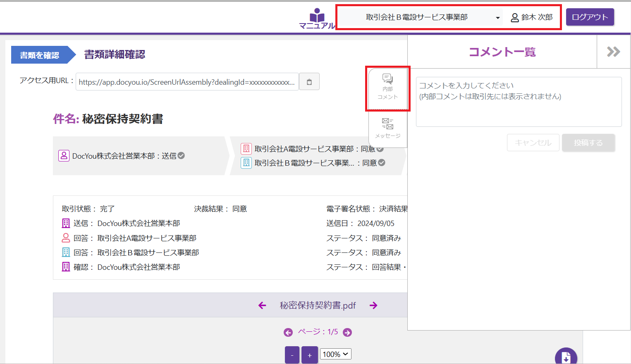Click the ログアウト button

coord(590,17)
